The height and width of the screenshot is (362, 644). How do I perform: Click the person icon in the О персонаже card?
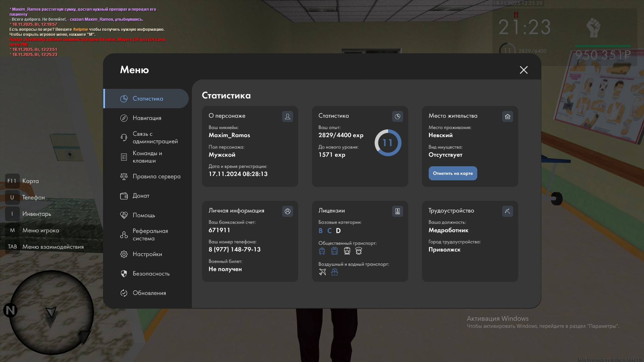tap(287, 116)
